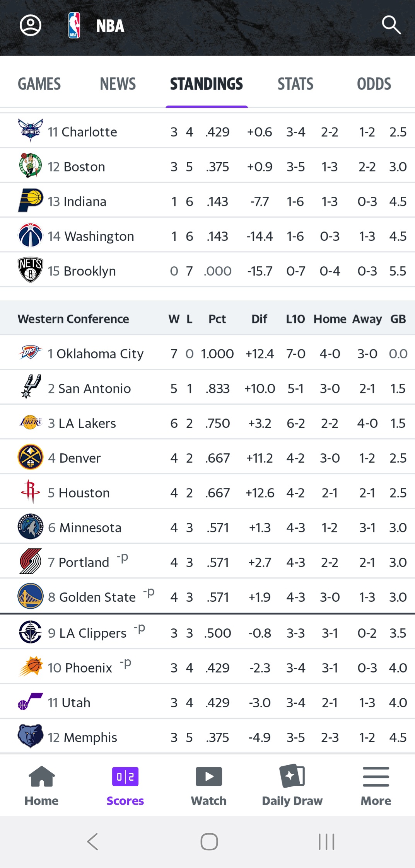This screenshot has width=415, height=868.
Task: Tap the Brooklyn Nets logo
Action: tap(30, 270)
